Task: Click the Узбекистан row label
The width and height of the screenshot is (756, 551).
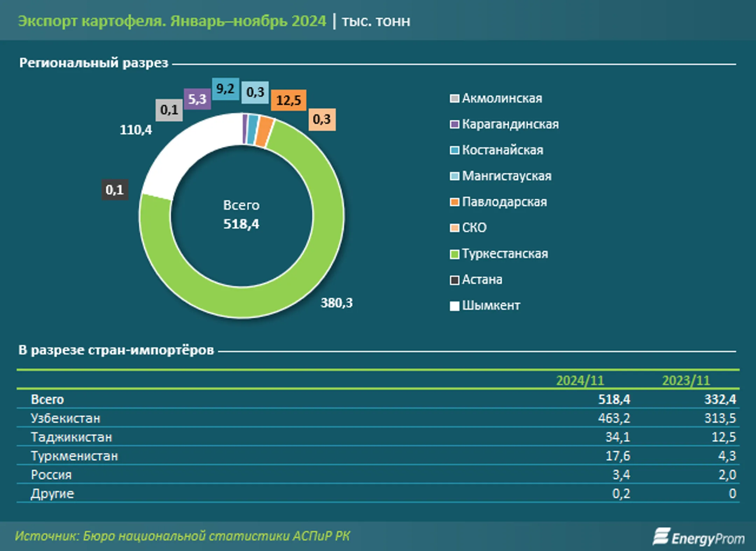Action: pyautogui.click(x=65, y=418)
